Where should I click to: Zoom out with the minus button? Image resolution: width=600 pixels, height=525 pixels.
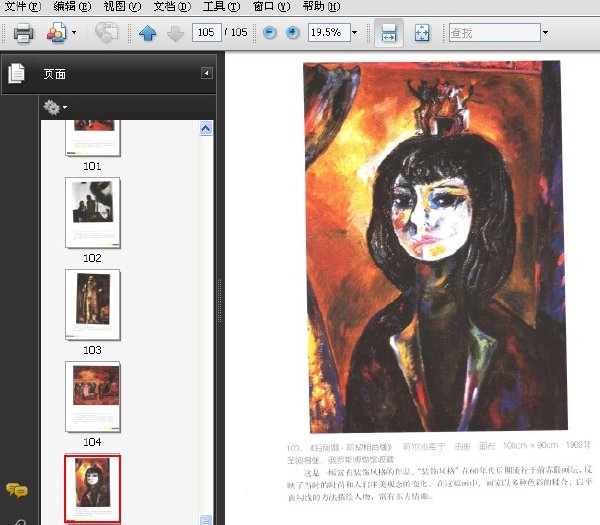click(x=270, y=33)
